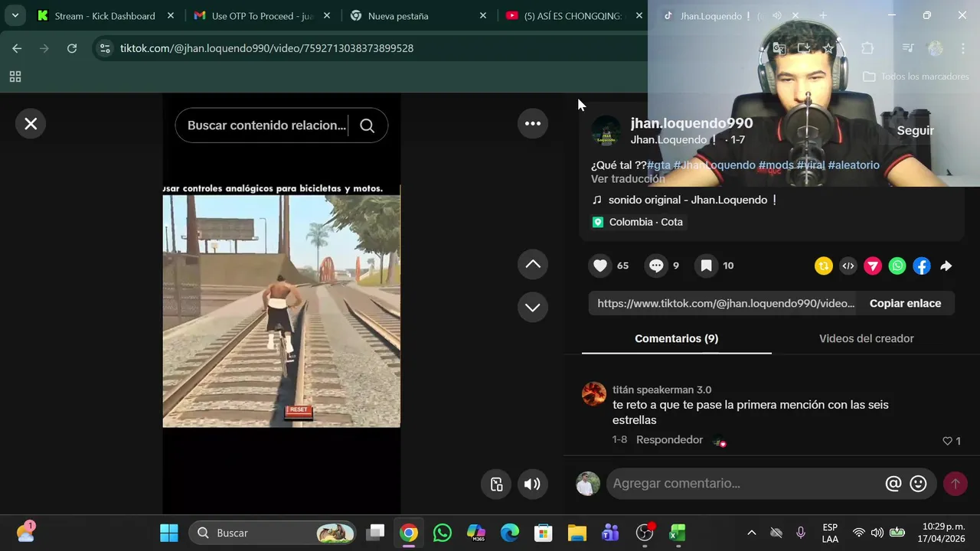Insert a mention with the @ icon
Viewport: 980px width, 551px height.
893,484
